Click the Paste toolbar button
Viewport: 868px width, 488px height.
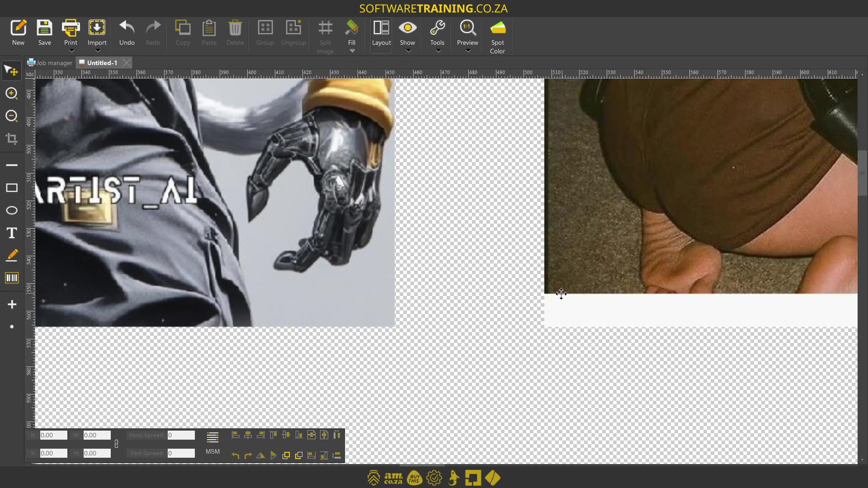click(x=209, y=33)
